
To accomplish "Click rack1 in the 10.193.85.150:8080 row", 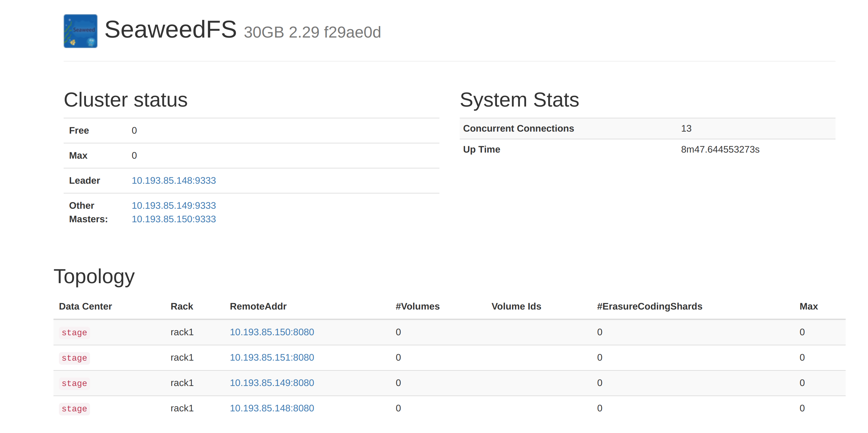I will pyautogui.click(x=182, y=332).
